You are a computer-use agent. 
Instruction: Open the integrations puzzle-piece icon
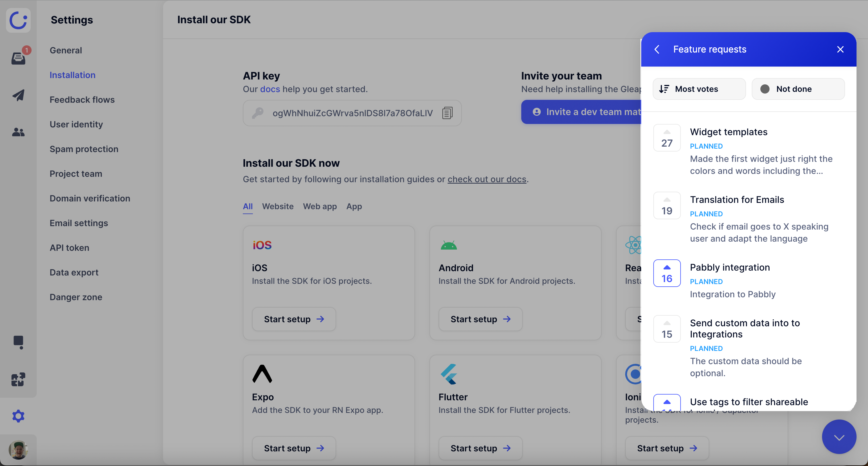[18, 379]
